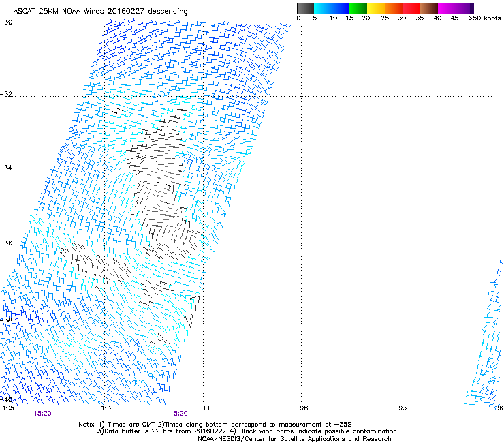Viewport: 504px width, 443px height.
Task: Click the -34 latitude axis label
Action: point(6,168)
